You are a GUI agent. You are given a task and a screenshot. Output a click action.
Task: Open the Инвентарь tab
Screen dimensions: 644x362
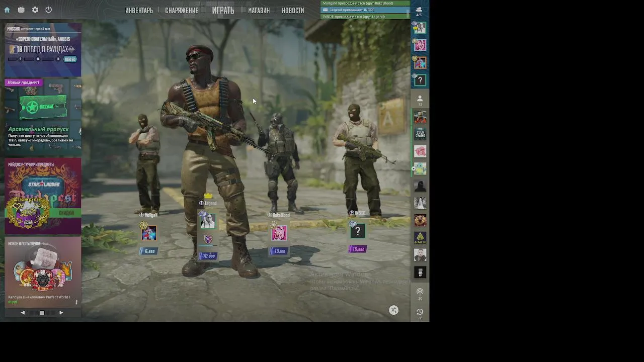(x=139, y=10)
